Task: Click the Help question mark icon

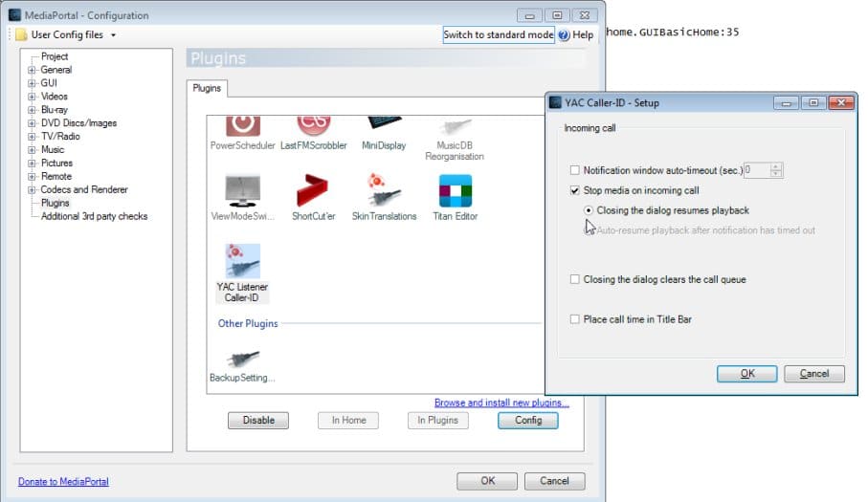Action: [564, 34]
